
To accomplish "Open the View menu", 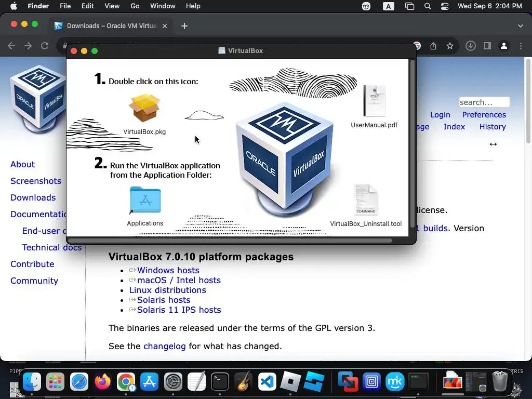I will pos(112,6).
